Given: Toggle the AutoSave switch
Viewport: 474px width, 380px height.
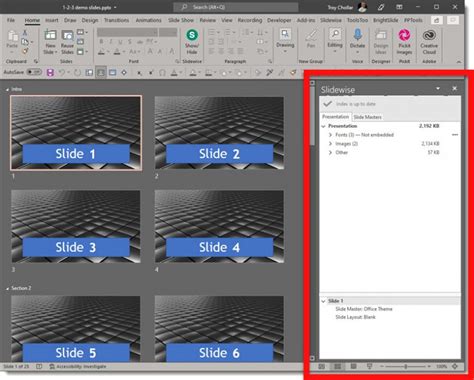Looking at the screenshot, I should pos(34,72).
